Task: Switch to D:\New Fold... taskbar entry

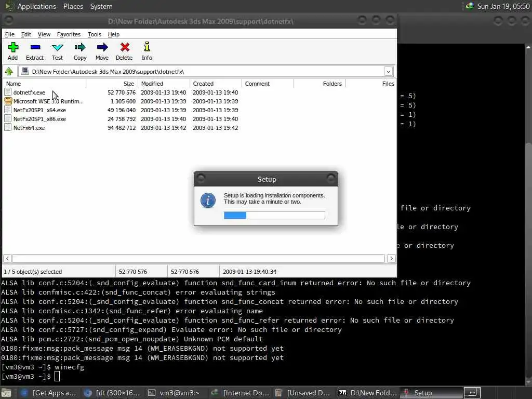Action: coord(367,393)
